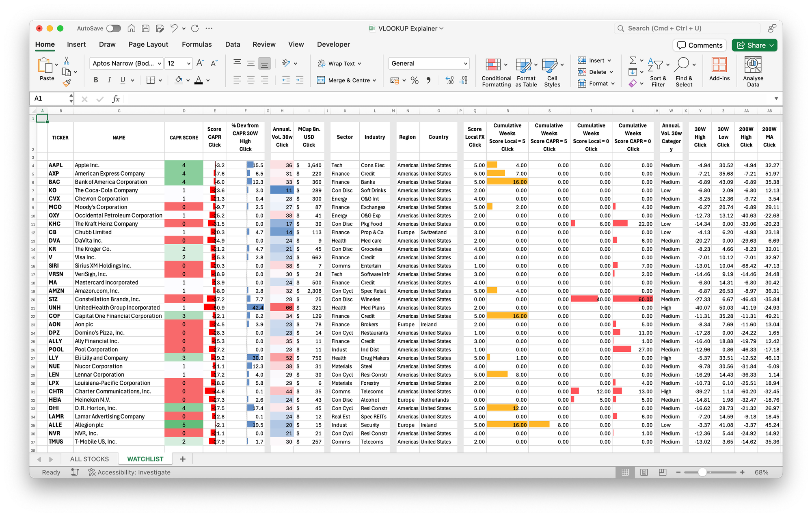Switch to Page Layout view button
This screenshot has height=517, width=812.
[x=644, y=472]
